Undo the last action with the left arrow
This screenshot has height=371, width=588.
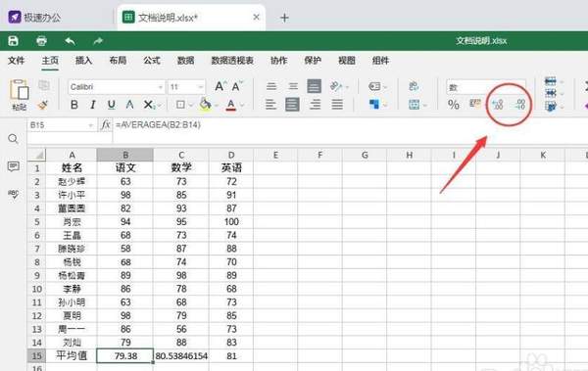pyautogui.click(x=71, y=40)
